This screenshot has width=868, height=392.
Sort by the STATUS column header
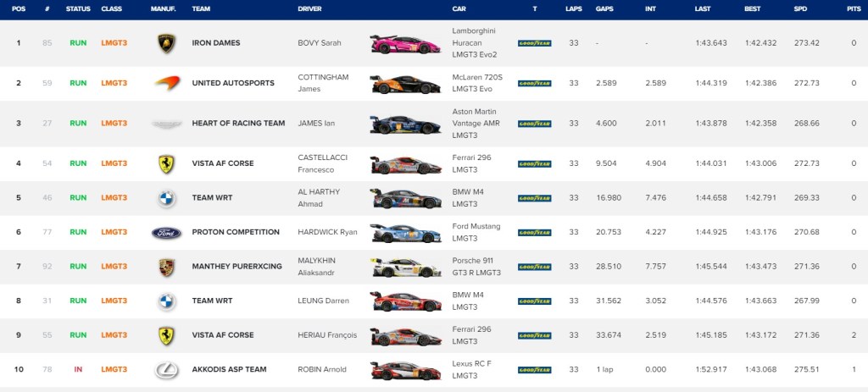tap(78, 8)
